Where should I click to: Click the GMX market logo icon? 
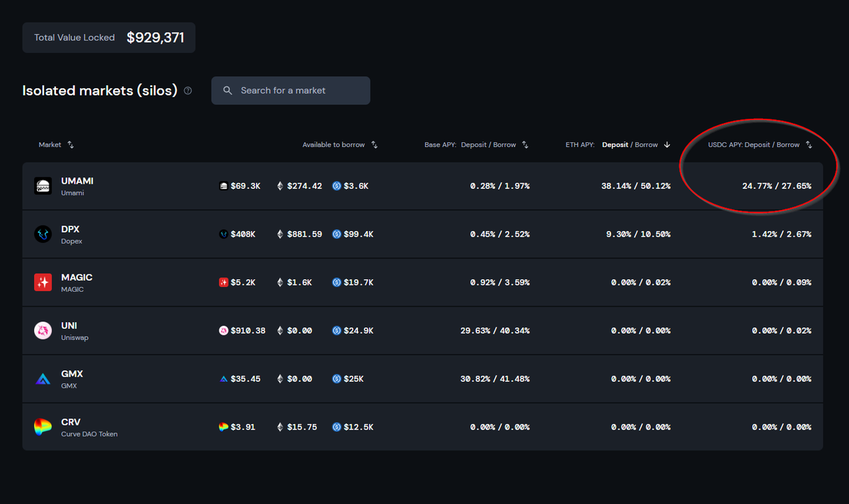43,378
